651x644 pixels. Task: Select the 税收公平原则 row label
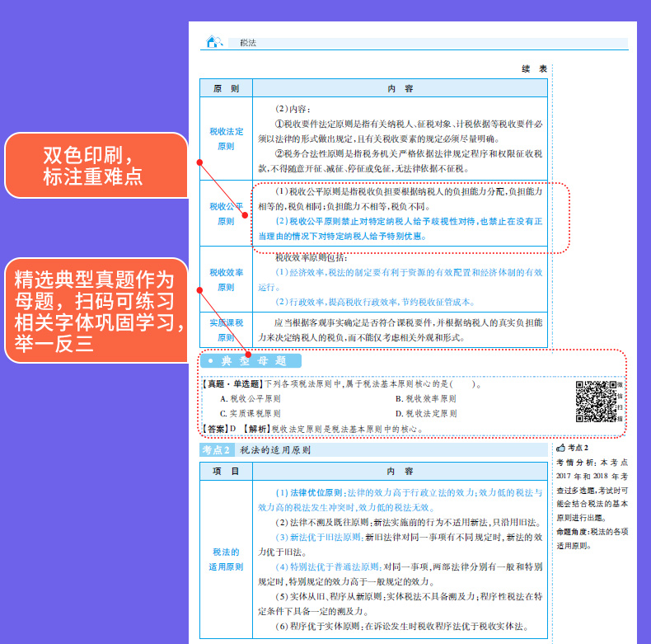point(226,214)
